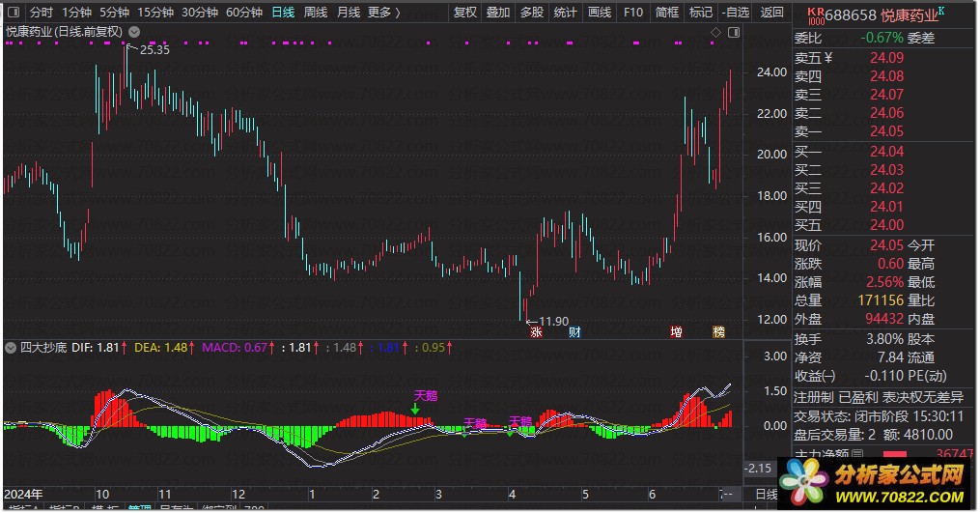Open the 四大抄底 indicator settings circle
This screenshot has height=513, width=980.
pos(11,347)
